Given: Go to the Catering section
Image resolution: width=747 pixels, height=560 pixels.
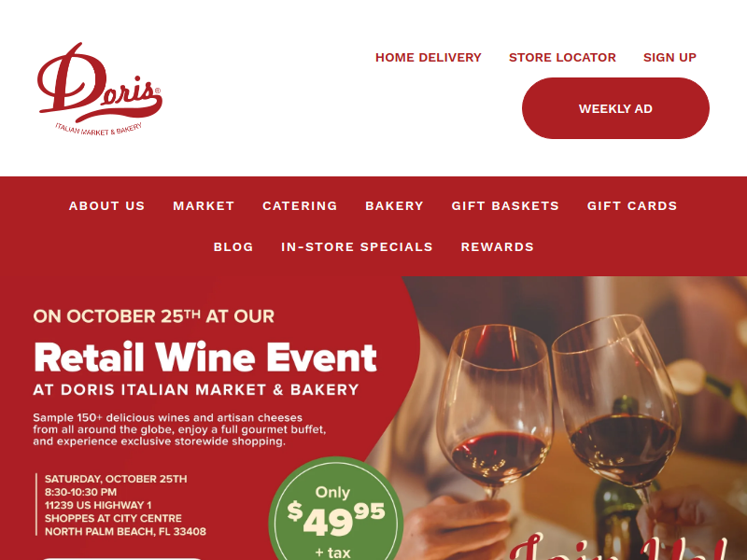Looking at the screenshot, I should point(300,205).
